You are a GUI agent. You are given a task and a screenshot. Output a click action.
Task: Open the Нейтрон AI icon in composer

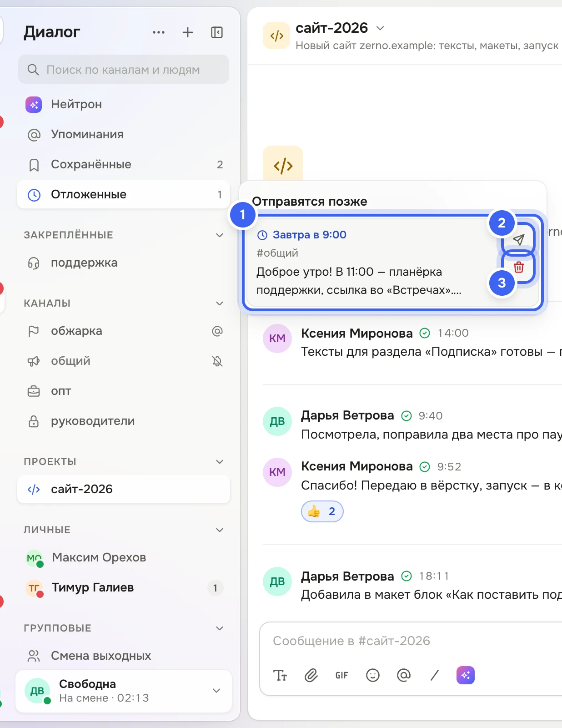click(x=466, y=675)
